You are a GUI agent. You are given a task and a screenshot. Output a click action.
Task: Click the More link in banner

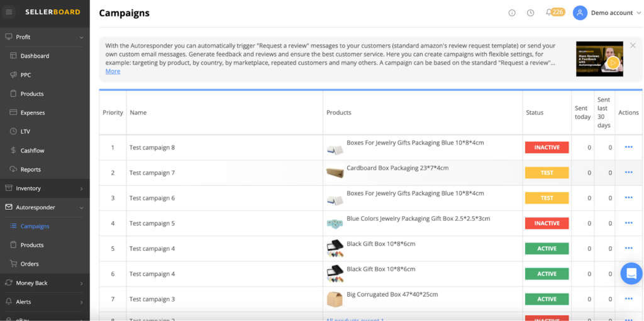(113, 72)
